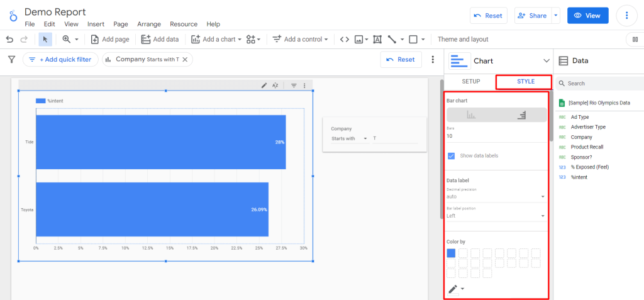
Task: Toggle Show data labels checkbox
Action: coord(452,156)
